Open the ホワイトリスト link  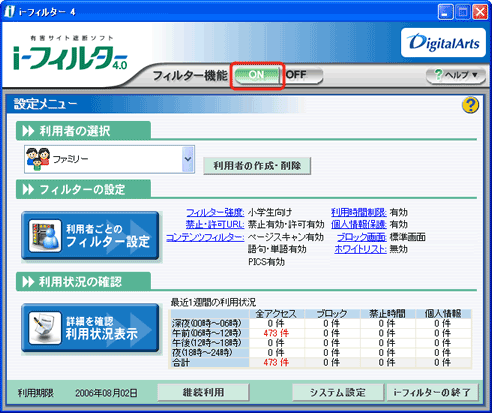point(360,249)
